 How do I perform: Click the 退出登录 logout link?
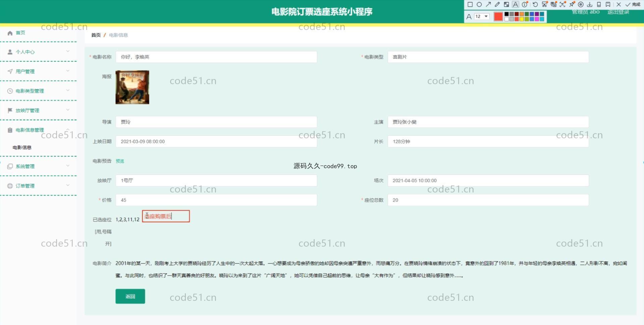[x=618, y=12]
